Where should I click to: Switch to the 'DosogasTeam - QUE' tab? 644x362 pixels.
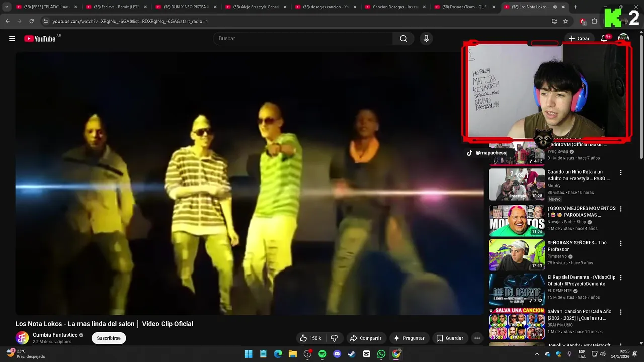(x=464, y=7)
